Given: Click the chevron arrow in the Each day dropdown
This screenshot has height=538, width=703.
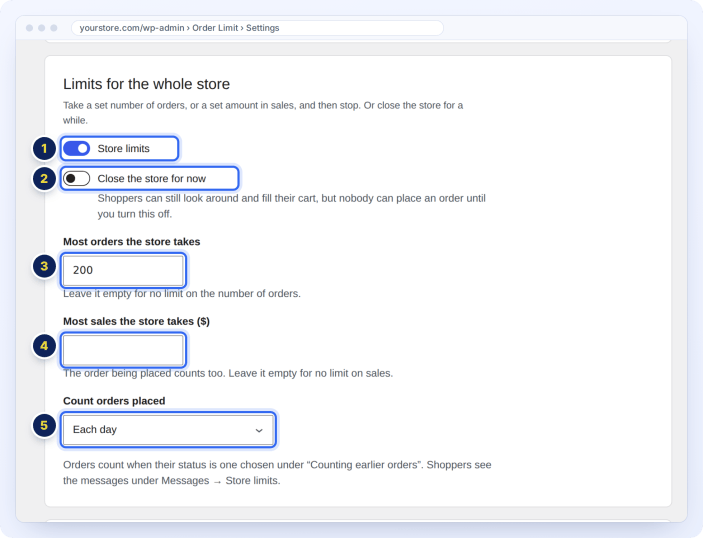Looking at the screenshot, I should (x=259, y=430).
